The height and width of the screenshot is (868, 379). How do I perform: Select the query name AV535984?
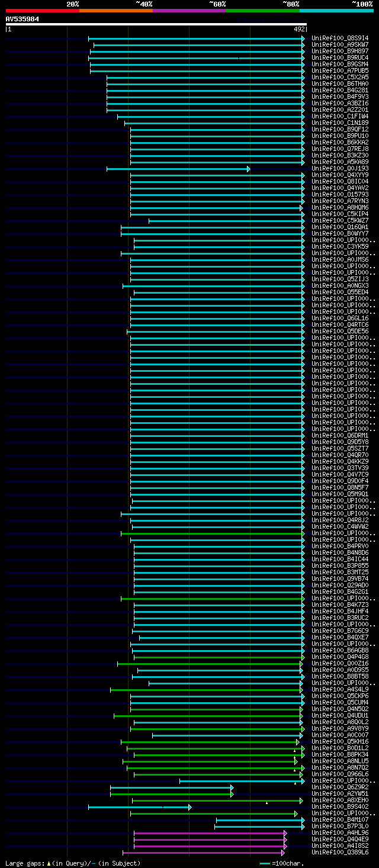[23, 19]
